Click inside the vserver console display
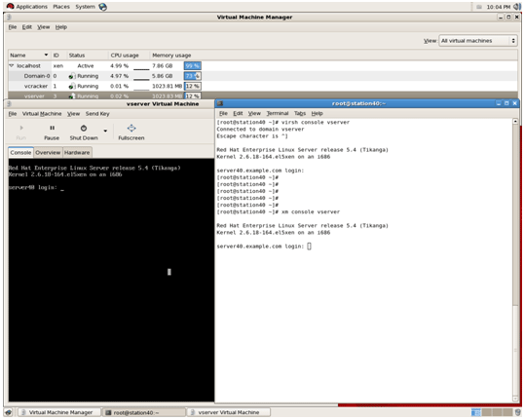Image resolution: width=525 pixels, height=420 pixels. pyautogui.click(x=111, y=280)
